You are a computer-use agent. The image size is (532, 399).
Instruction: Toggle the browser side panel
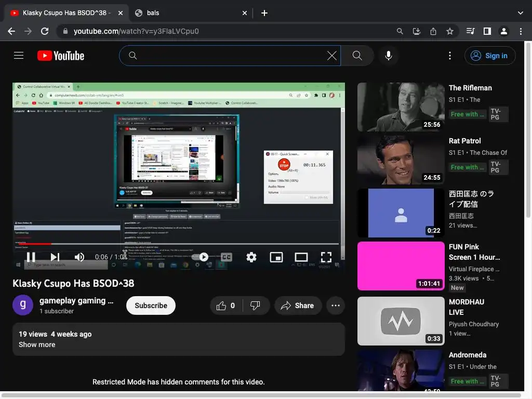(x=487, y=31)
